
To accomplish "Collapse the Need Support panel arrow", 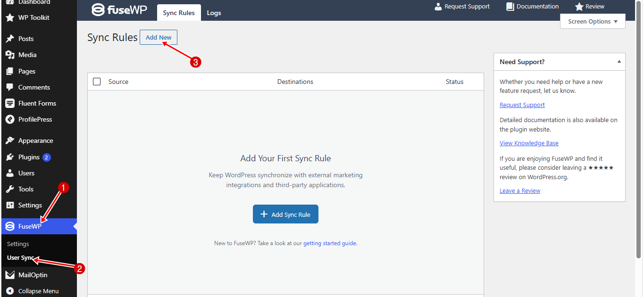I will click(619, 62).
